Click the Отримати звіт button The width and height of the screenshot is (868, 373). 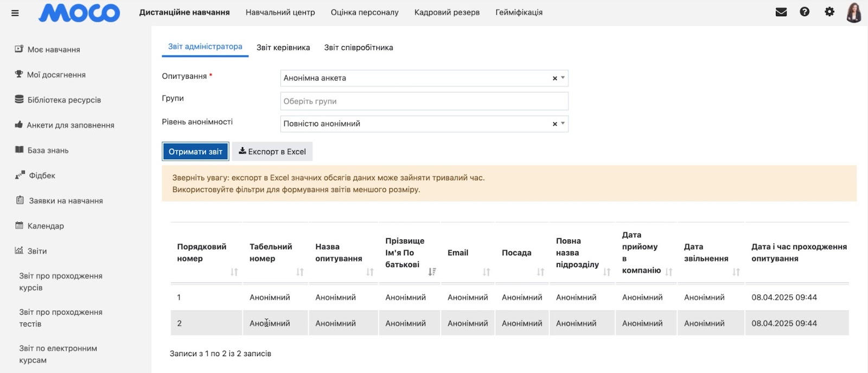click(x=195, y=151)
